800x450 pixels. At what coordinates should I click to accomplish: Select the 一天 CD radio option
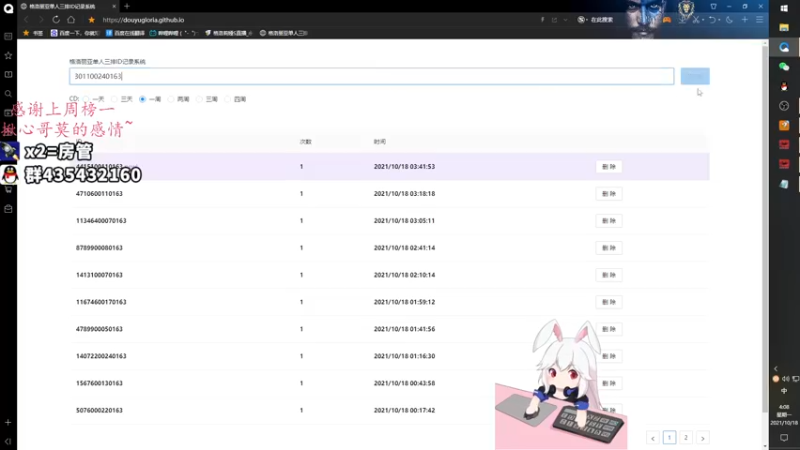click(x=86, y=99)
